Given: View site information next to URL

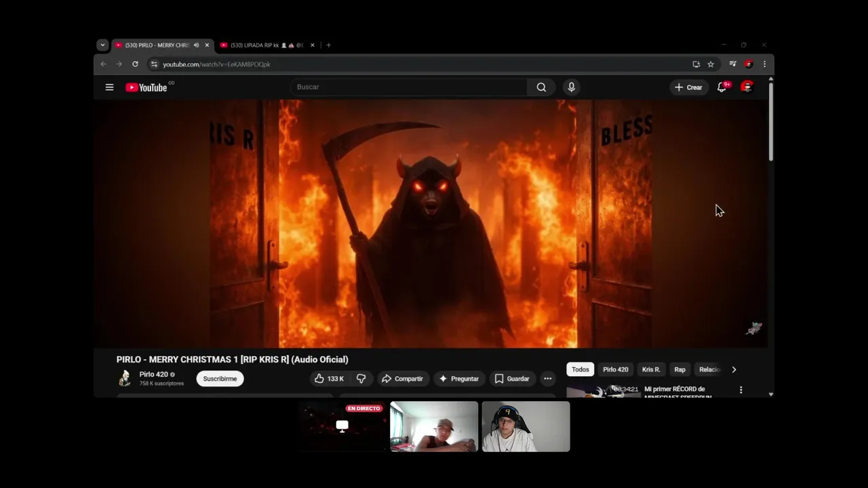Looking at the screenshot, I should tap(154, 64).
